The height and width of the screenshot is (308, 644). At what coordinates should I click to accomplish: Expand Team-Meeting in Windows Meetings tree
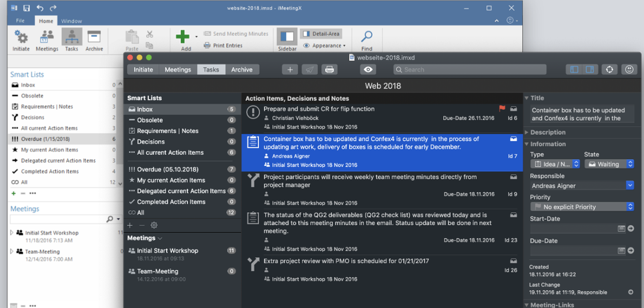point(12,251)
